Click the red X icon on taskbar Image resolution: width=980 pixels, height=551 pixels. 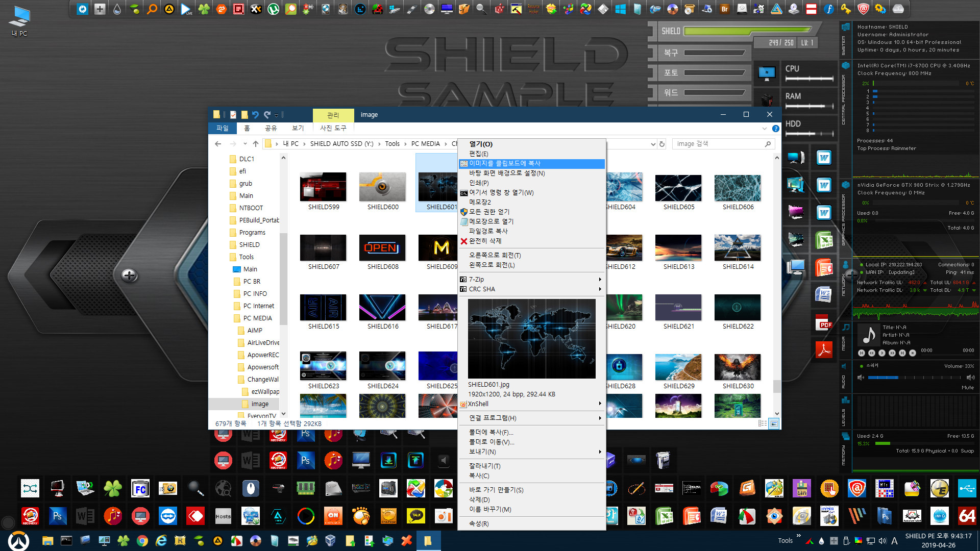406,541
